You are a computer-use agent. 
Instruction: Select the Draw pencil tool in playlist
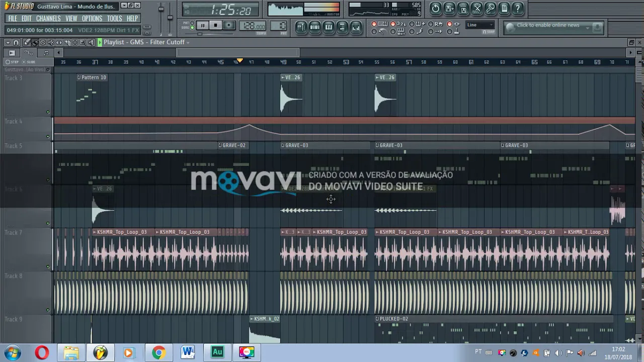pyautogui.click(x=27, y=42)
